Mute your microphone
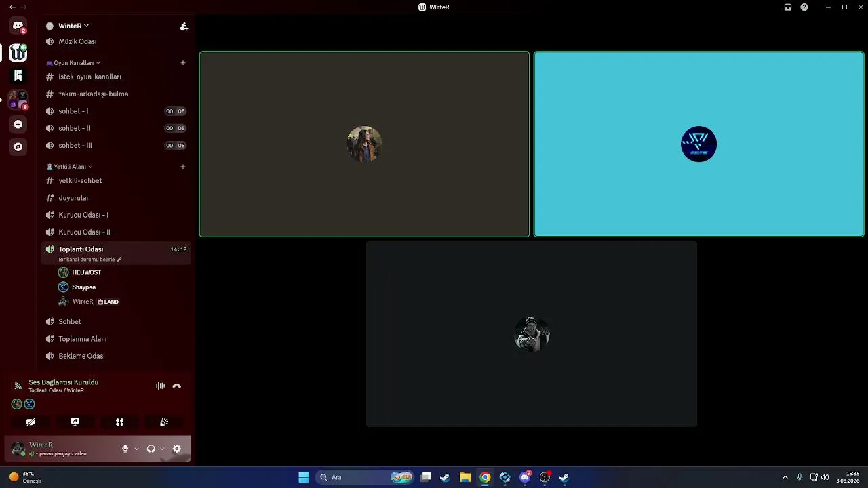Image resolution: width=868 pixels, height=488 pixels. pyautogui.click(x=125, y=449)
